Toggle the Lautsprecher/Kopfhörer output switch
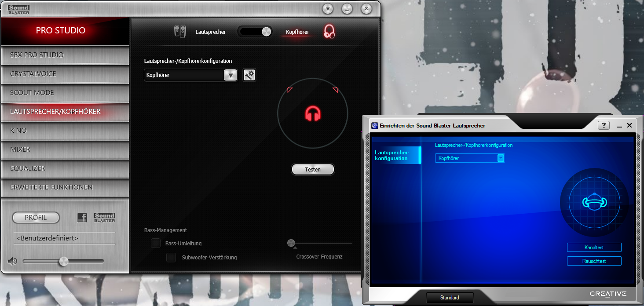This screenshot has width=644, height=306. tap(255, 32)
